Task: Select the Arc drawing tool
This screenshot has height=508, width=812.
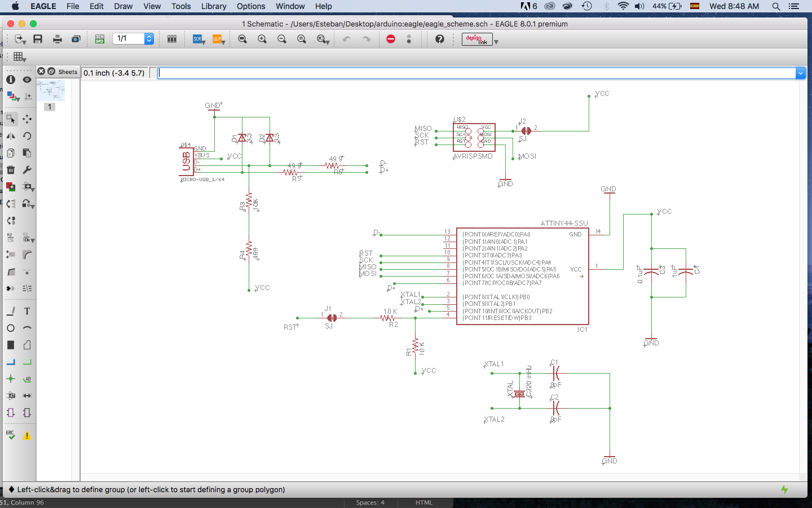Action: pos(27,328)
